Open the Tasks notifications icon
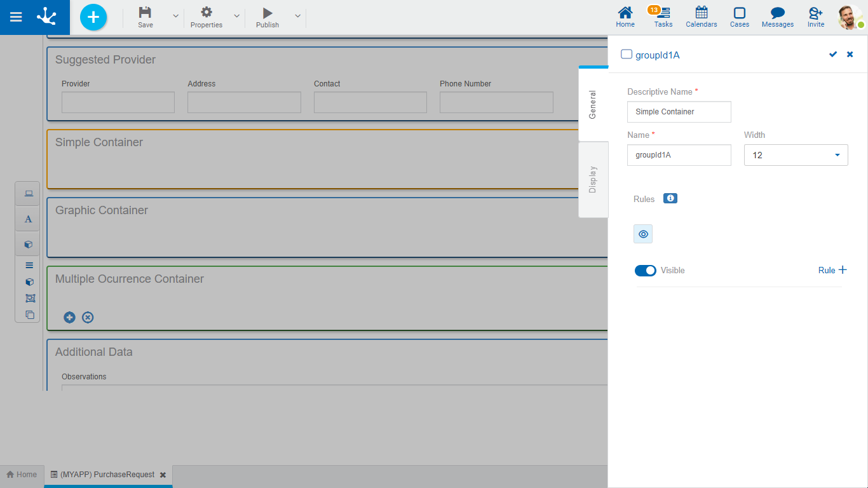Viewport: 868px width, 488px height. pyautogui.click(x=663, y=13)
